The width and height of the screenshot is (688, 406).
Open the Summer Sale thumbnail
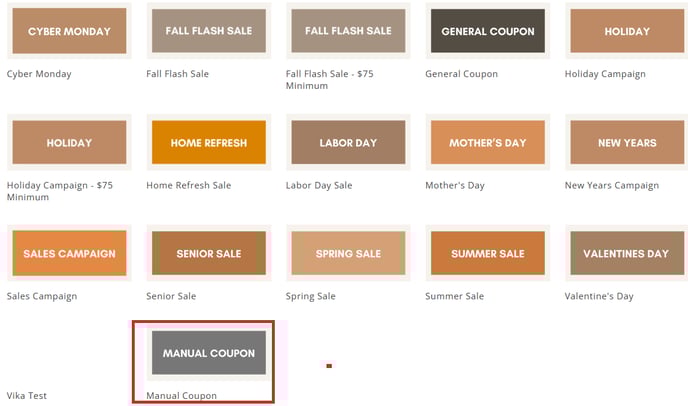pos(487,253)
